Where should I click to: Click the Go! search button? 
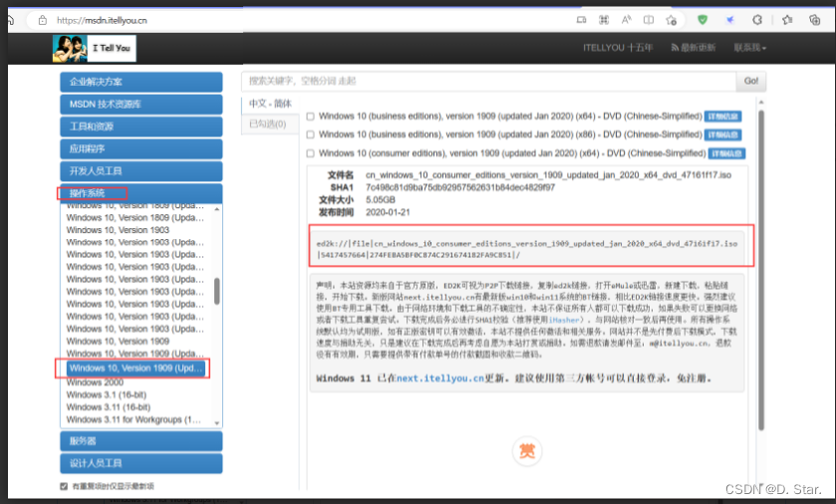click(x=751, y=81)
